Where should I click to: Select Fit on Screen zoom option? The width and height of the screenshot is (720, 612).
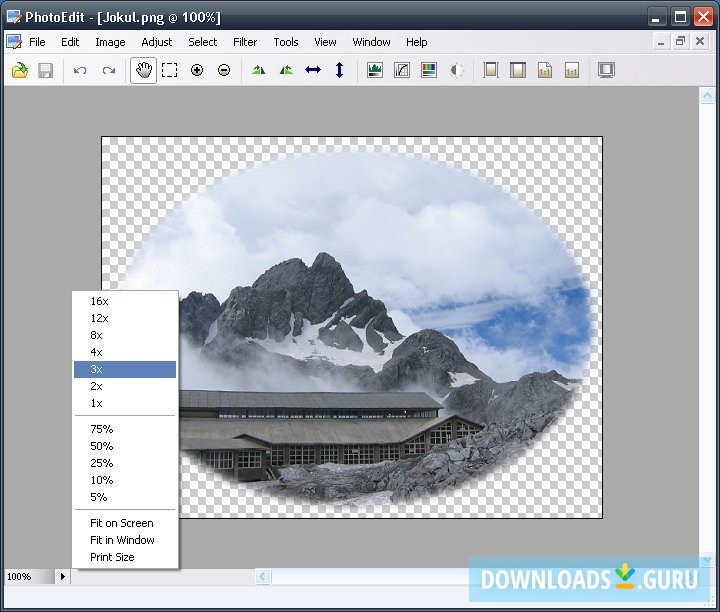(x=121, y=523)
